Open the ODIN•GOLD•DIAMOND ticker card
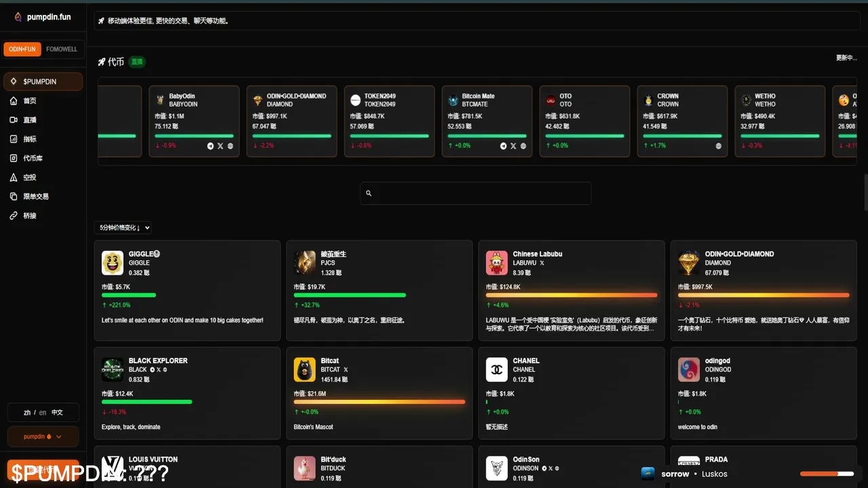 tap(292, 121)
